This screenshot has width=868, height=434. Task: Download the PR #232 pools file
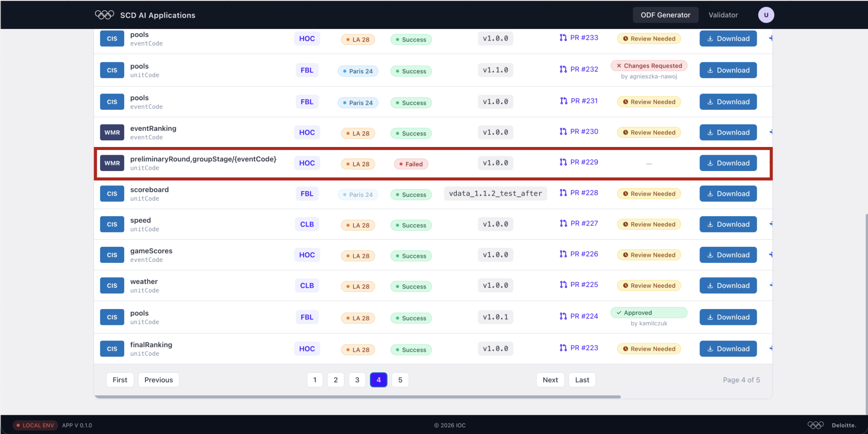728,70
